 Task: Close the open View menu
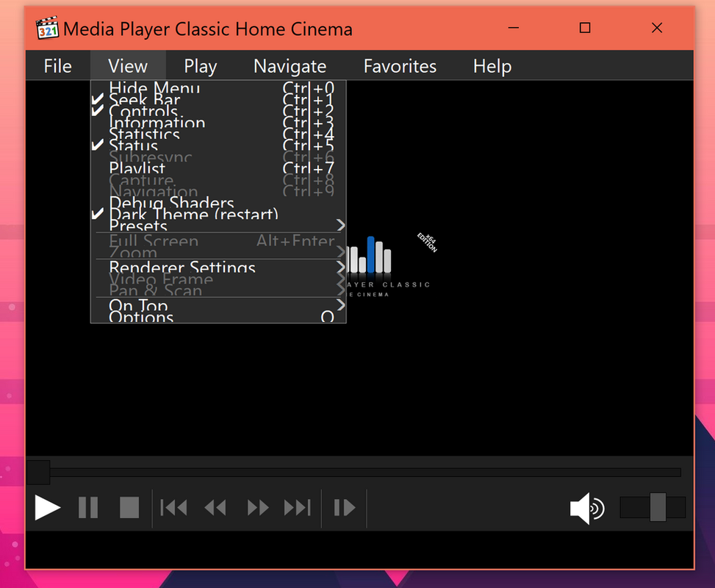(128, 66)
